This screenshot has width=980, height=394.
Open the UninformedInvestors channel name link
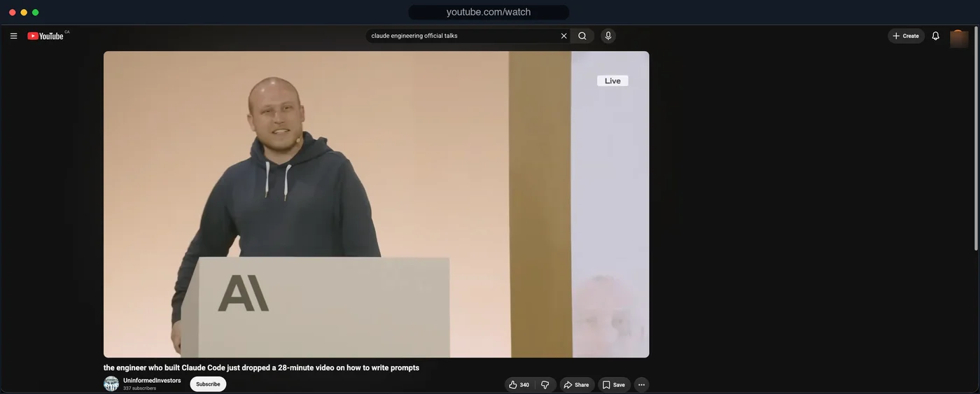click(152, 381)
